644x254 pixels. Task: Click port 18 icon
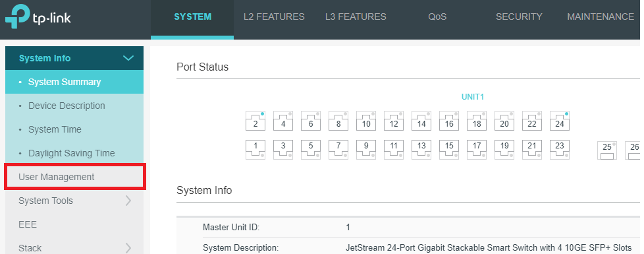pos(477,121)
